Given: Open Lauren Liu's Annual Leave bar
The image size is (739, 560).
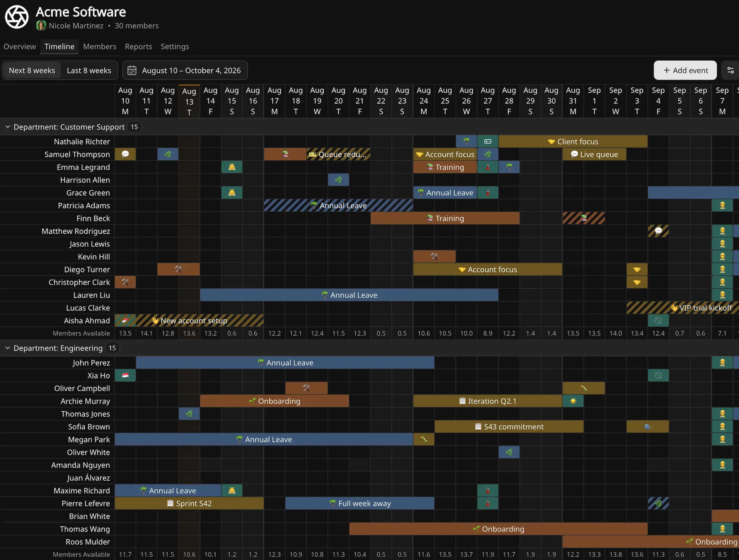Looking at the screenshot, I should pos(349,295).
